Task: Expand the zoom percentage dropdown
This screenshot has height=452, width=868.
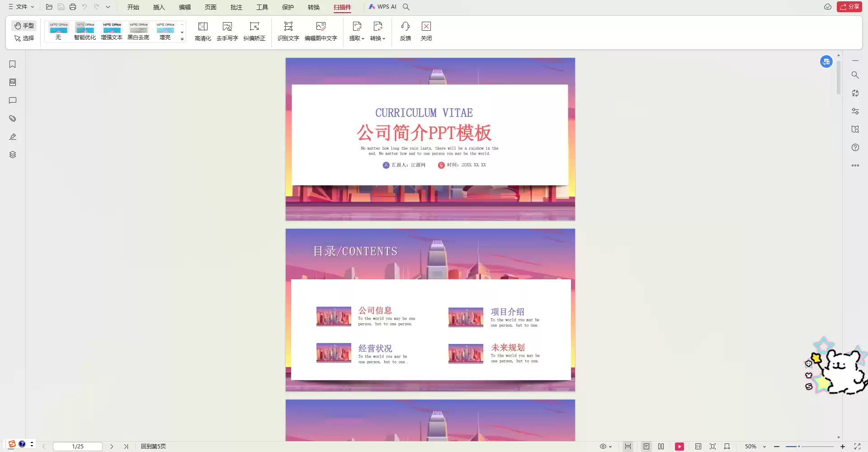Action: coord(765,447)
